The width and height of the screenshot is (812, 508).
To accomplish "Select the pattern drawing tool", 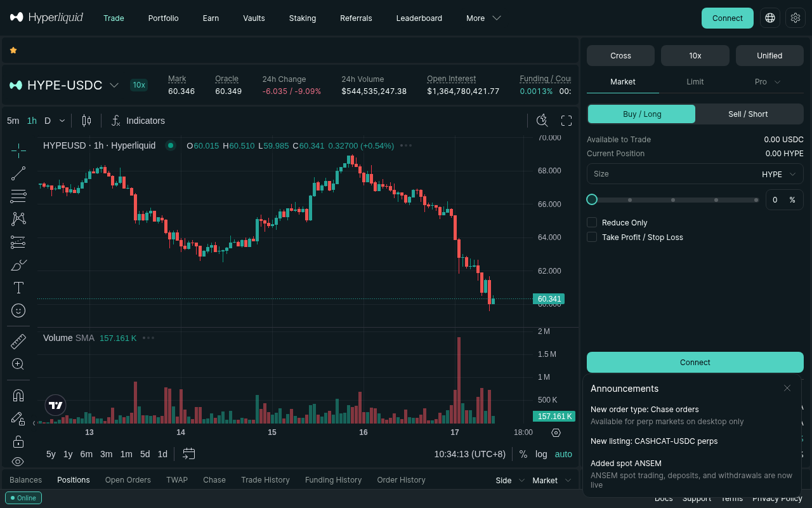I will pyautogui.click(x=18, y=219).
